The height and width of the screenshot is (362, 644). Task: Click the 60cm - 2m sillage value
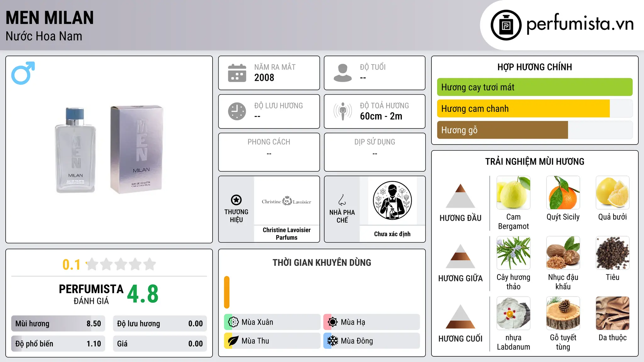click(x=381, y=116)
